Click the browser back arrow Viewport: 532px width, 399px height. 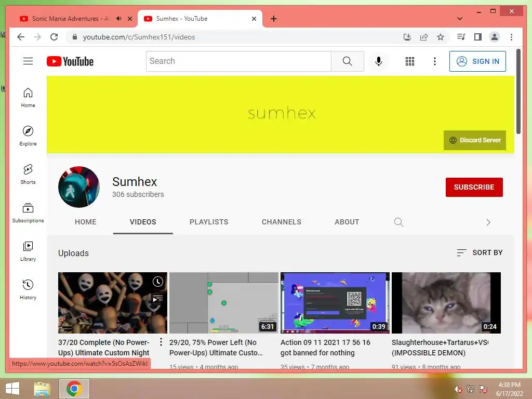(x=21, y=37)
